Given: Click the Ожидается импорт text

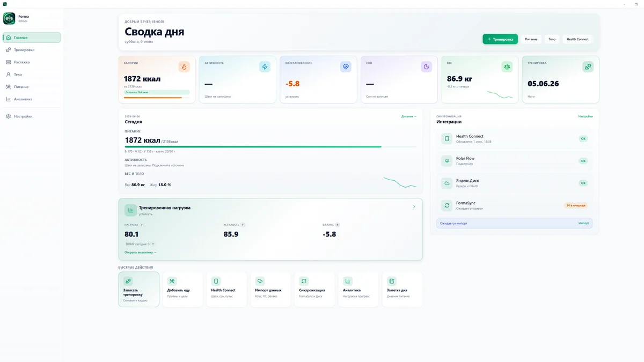Looking at the screenshot, I should [453, 223].
